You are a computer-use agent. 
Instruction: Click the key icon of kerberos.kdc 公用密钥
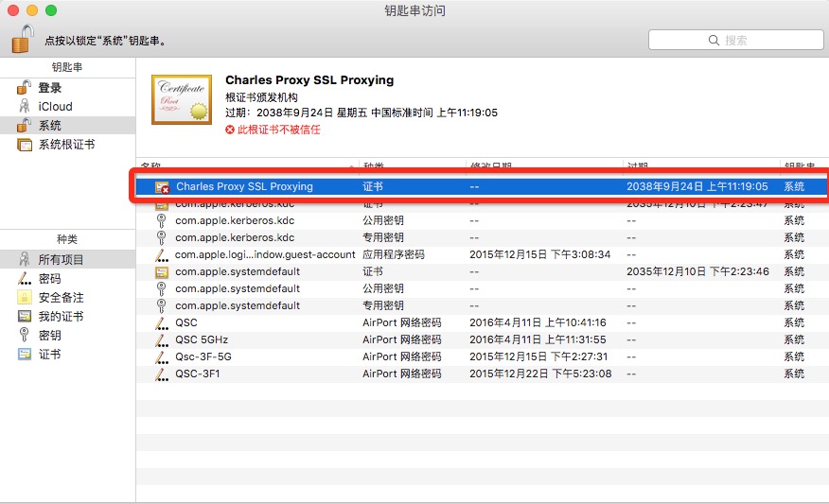click(x=161, y=221)
